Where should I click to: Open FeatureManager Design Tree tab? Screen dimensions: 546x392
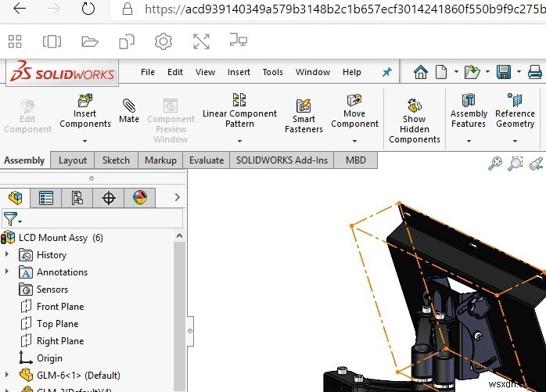16,198
